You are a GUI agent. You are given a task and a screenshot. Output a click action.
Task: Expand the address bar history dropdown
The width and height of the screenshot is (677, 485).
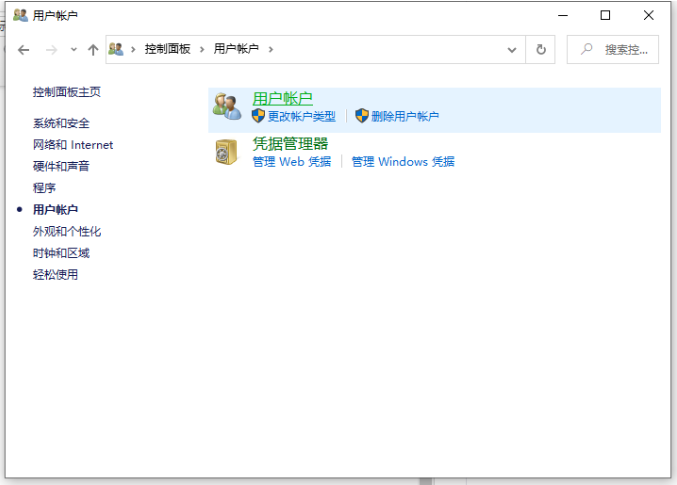pos(513,50)
